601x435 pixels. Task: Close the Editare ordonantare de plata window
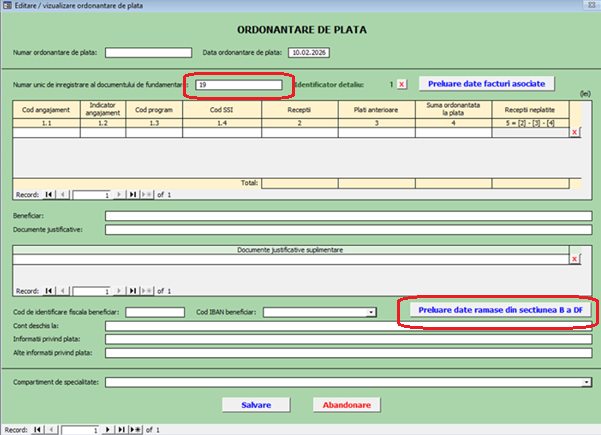click(591, 5)
